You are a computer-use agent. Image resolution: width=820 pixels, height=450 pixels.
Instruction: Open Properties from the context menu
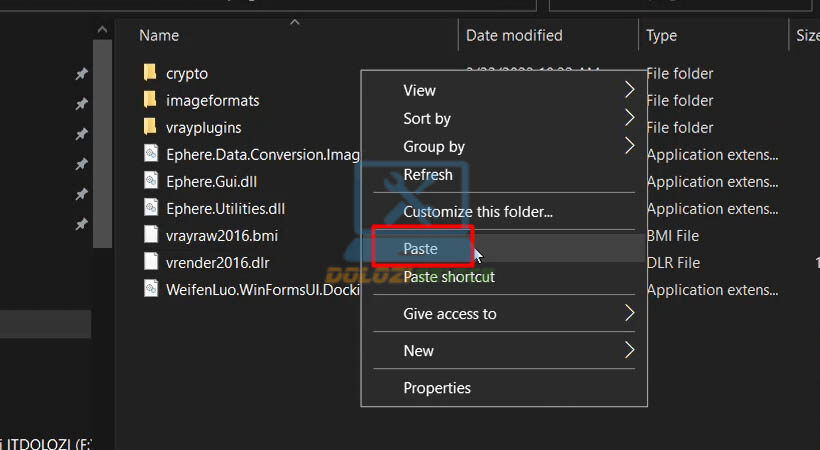click(437, 388)
